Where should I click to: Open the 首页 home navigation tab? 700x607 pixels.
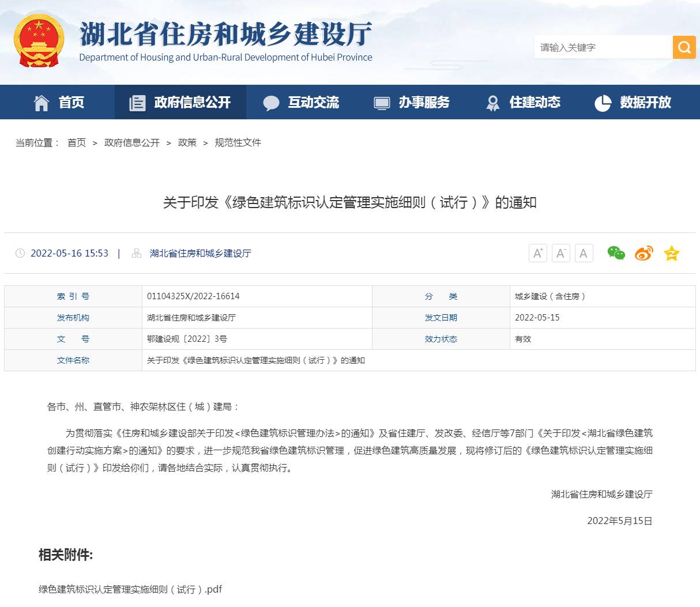click(59, 103)
